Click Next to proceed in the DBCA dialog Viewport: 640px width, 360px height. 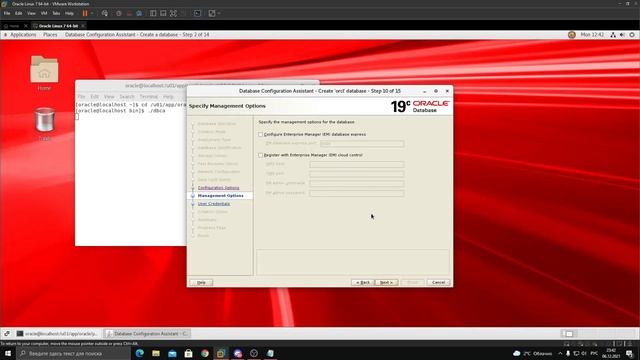[x=387, y=282]
